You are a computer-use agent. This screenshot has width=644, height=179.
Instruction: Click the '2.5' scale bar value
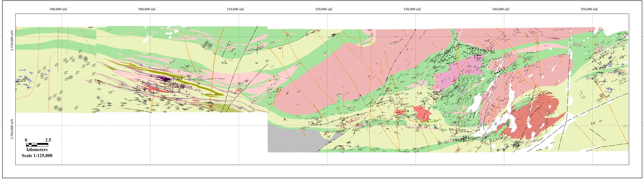coord(48,140)
